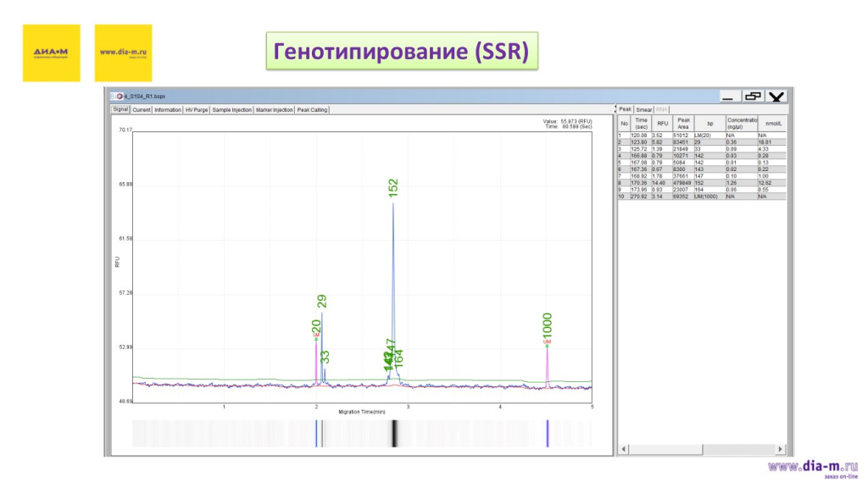Image resolution: width=868 pixels, height=488 pixels.
Task: Select the Signal tab
Action: click(x=120, y=109)
